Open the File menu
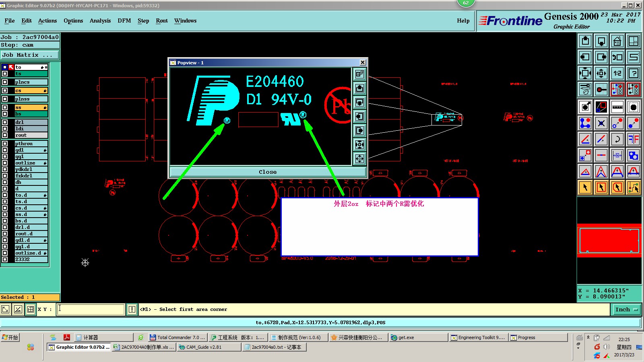This screenshot has width=644, height=362. pyautogui.click(x=10, y=21)
